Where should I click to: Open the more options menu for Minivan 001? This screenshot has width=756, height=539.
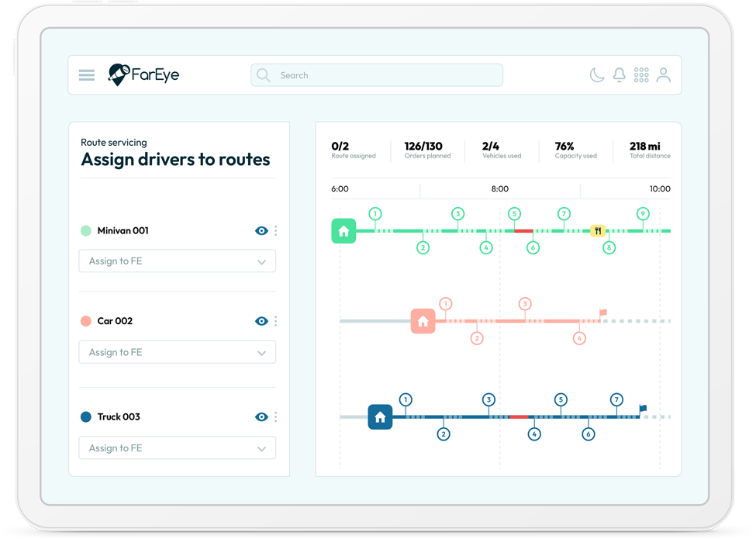276,231
